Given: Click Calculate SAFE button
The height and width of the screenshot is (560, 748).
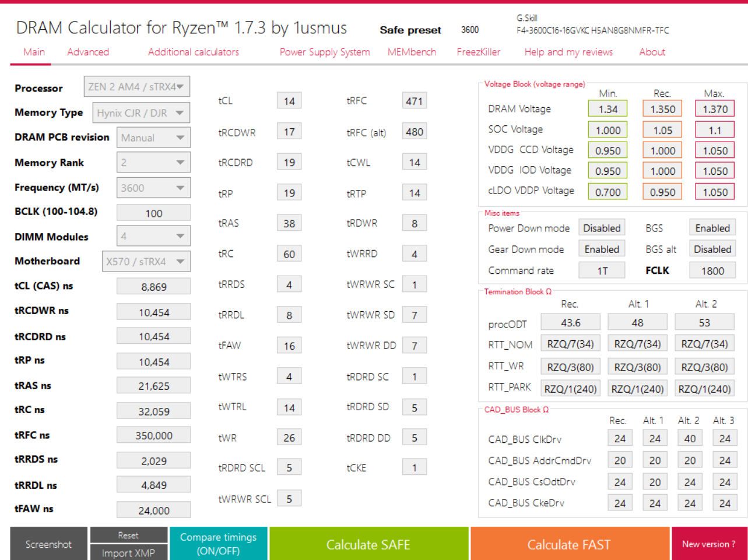Looking at the screenshot, I should pos(368,544).
